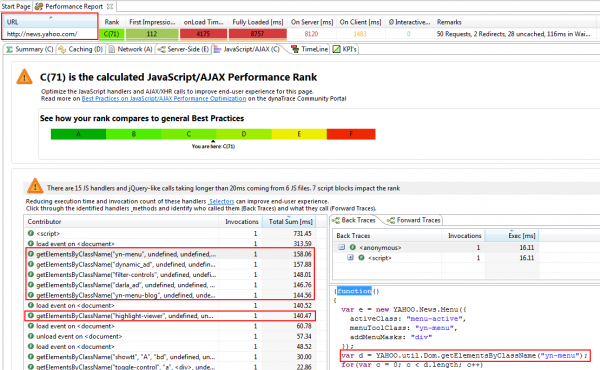Select getElementsByClassName "filter-controls" row
Viewport: 600px width, 370px height.
pyautogui.click(x=170, y=275)
